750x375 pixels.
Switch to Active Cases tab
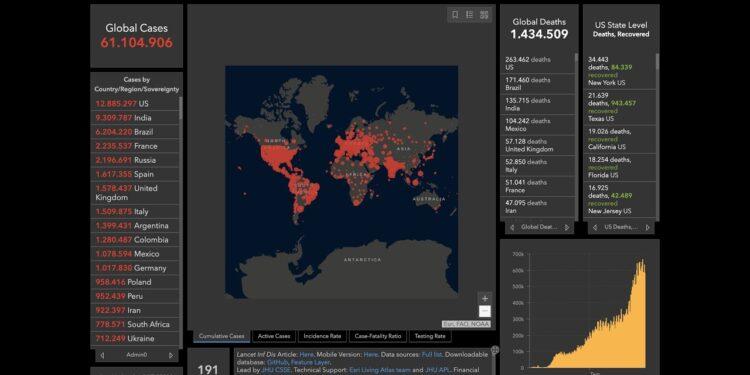coord(274,336)
